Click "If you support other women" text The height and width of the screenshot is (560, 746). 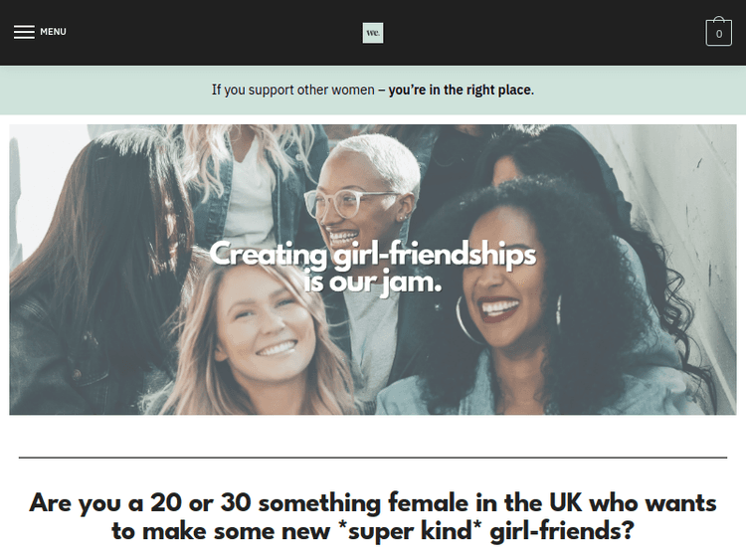[x=291, y=90]
